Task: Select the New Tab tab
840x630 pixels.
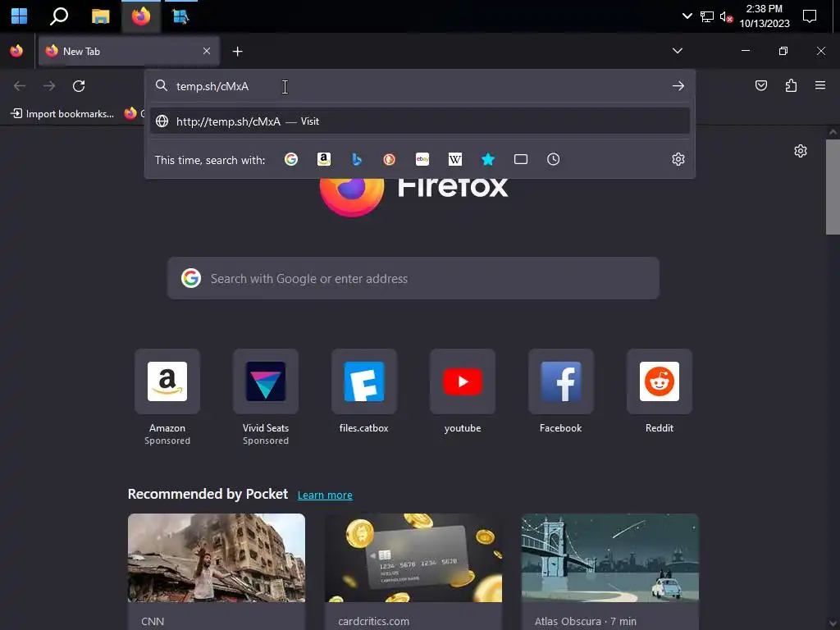Action: click(x=129, y=51)
